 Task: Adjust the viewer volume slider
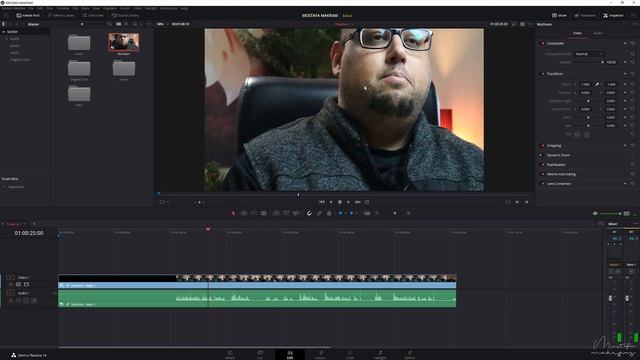coord(611,213)
